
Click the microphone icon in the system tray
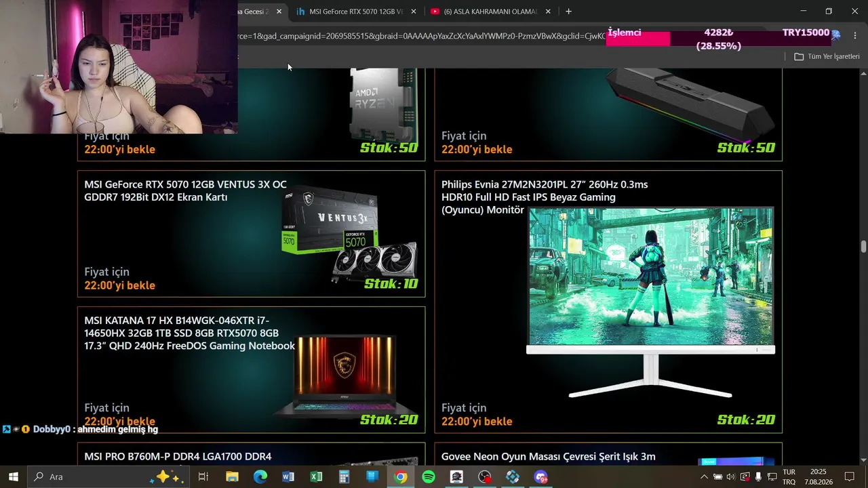coord(758,476)
